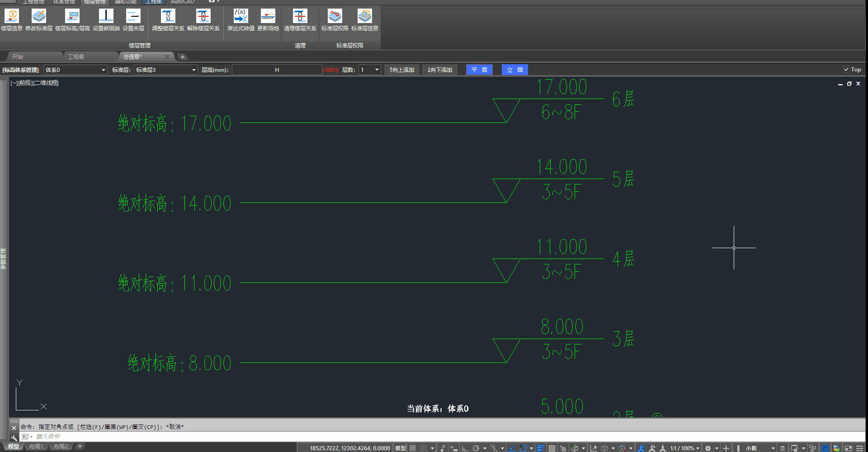868x452 pixels.
Task: Click the 解除楼层关系 icon
Action: pyautogui.click(x=203, y=20)
